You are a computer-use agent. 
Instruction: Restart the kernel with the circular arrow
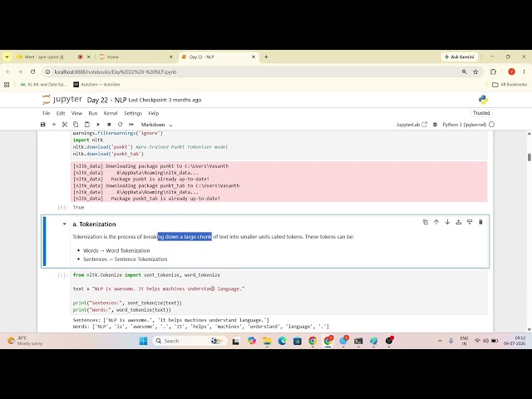(120, 125)
